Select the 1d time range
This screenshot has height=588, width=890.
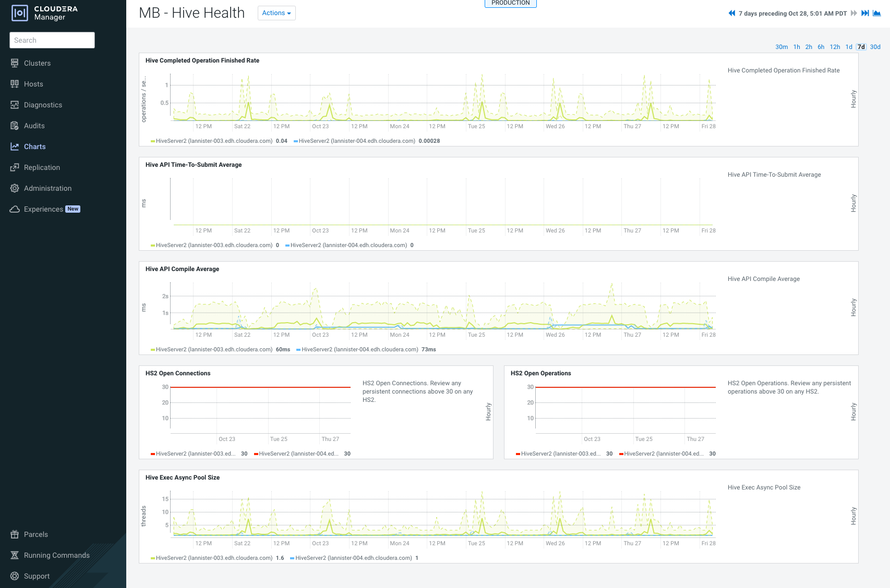point(849,46)
